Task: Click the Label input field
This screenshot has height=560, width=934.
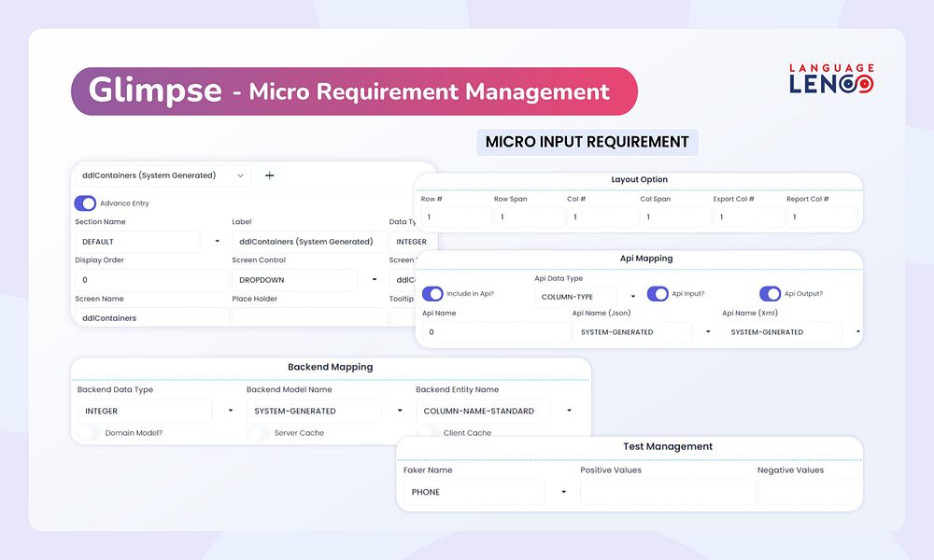Action: click(x=309, y=242)
